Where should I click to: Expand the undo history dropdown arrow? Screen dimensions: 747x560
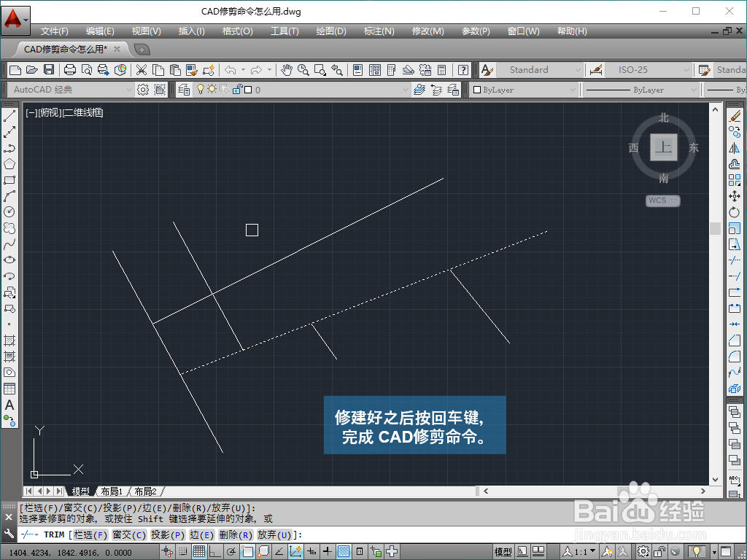243,70
